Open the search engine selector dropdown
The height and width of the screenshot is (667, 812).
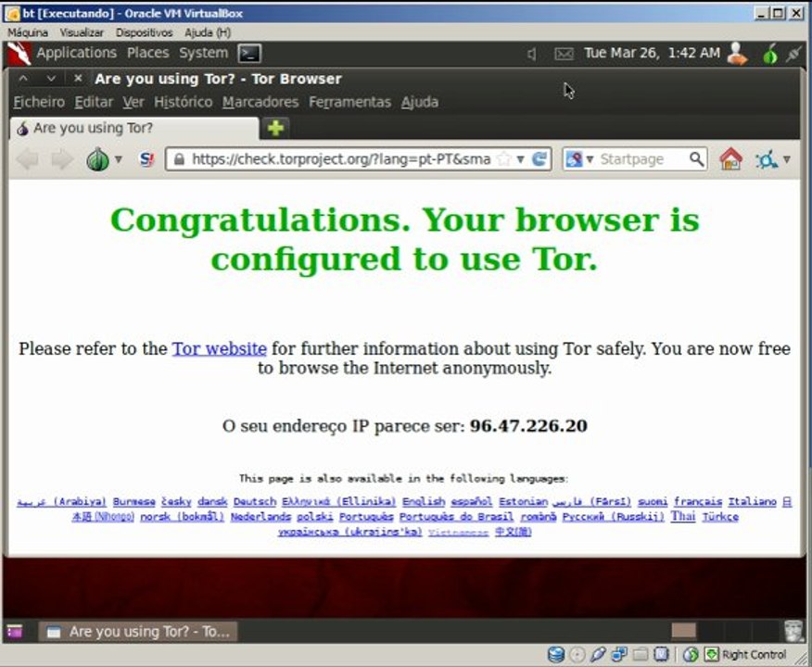pyautogui.click(x=579, y=158)
